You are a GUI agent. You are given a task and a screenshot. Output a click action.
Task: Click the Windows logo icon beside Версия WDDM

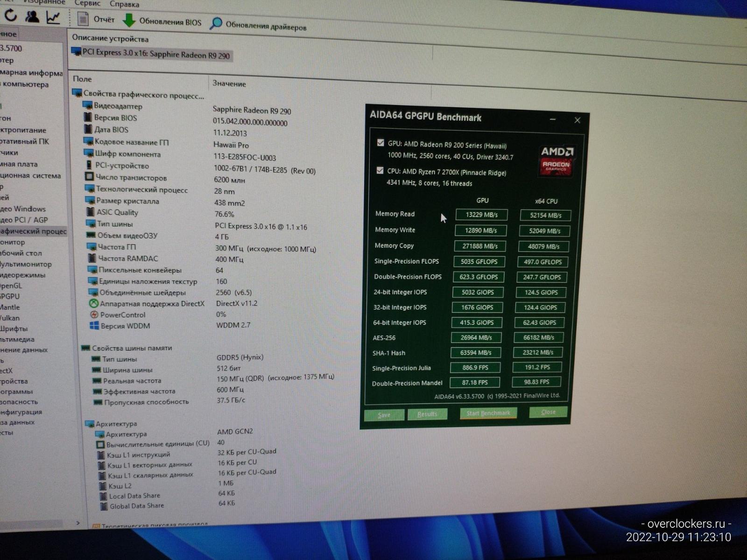click(x=94, y=325)
